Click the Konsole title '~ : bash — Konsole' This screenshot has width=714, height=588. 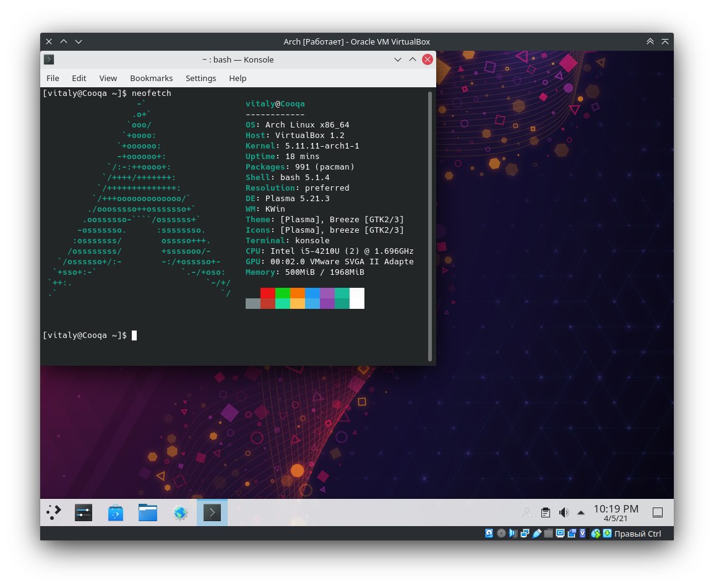point(238,59)
